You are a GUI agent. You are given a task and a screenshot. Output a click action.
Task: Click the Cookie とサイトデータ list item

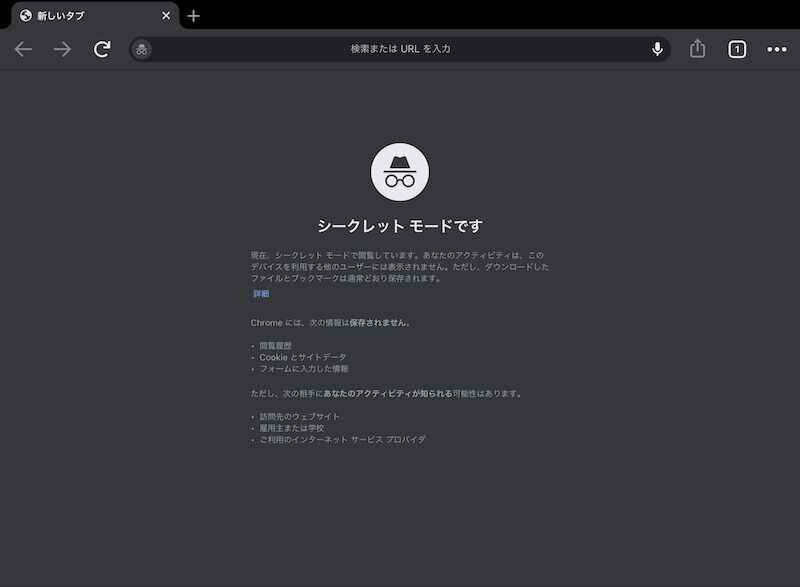point(303,357)
